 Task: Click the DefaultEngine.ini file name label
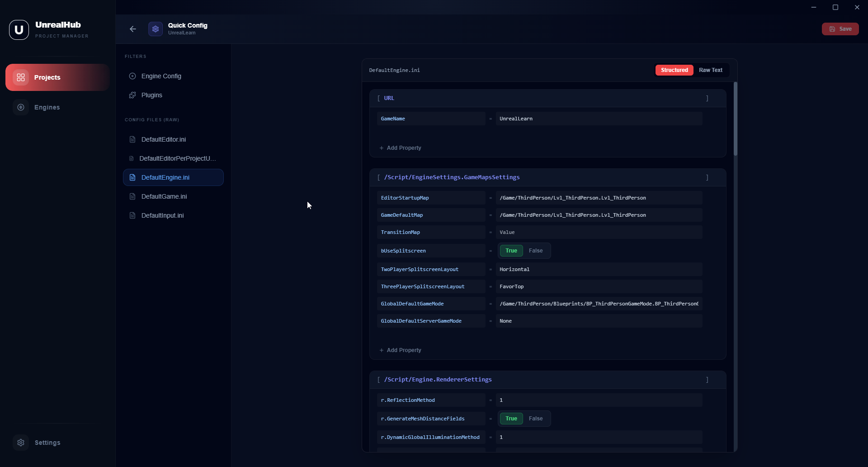click(394, 70)
